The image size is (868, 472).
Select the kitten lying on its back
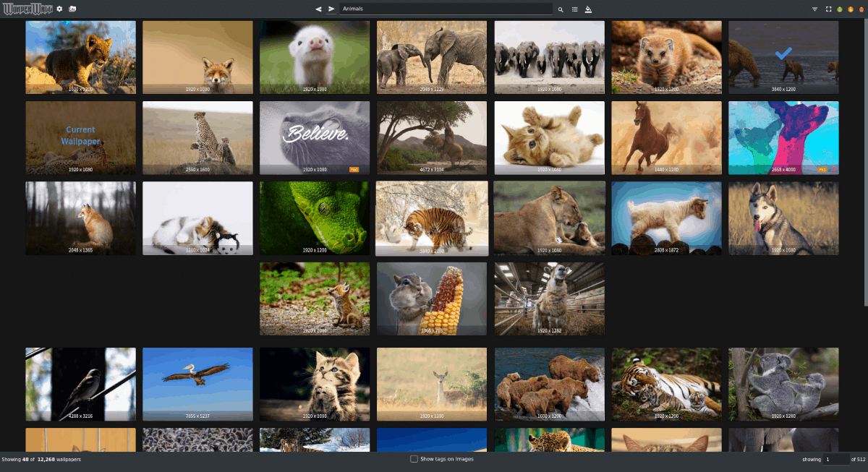pyautogui.click(x=549, y=137)
